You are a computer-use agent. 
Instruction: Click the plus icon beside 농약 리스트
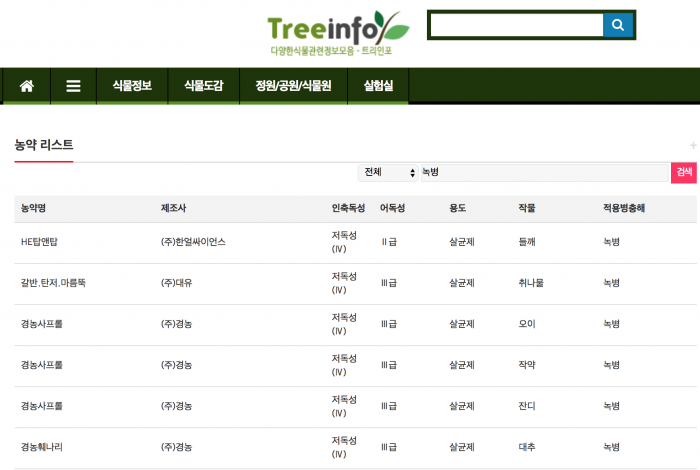point(693,146)
